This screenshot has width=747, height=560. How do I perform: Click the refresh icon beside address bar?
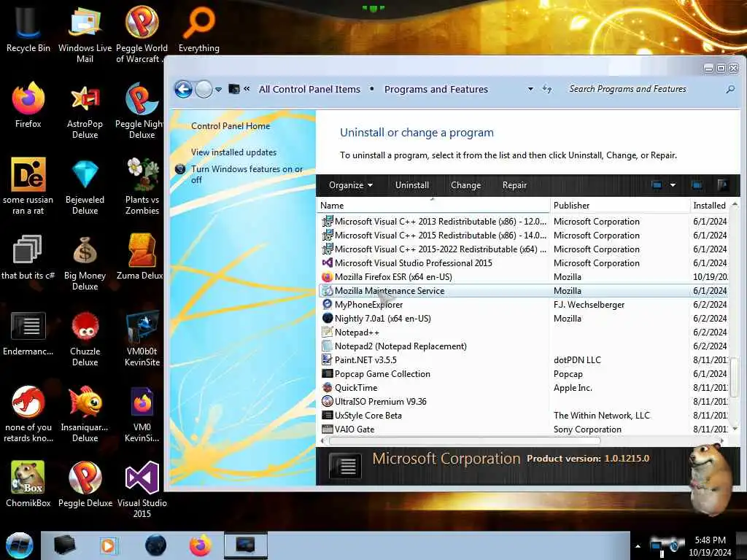point(547,89)
